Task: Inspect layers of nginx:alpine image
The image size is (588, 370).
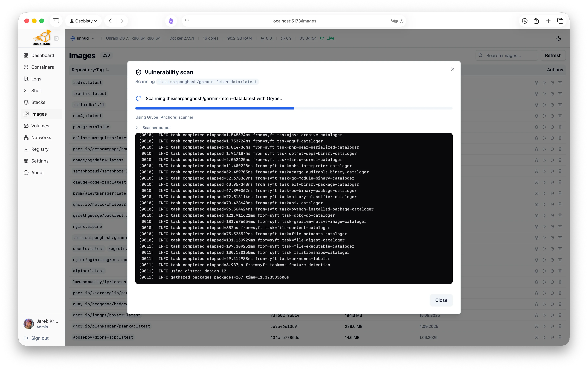Action: [536, 227]
